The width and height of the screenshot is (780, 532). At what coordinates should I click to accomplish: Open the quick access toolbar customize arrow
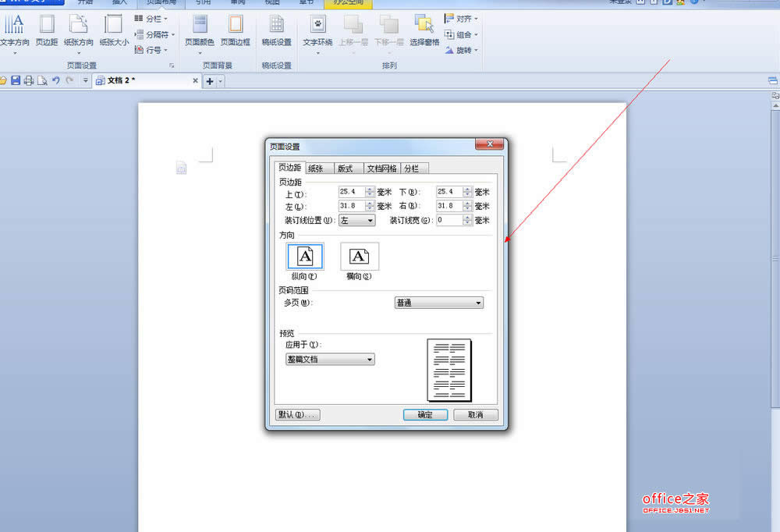(85, 80)
